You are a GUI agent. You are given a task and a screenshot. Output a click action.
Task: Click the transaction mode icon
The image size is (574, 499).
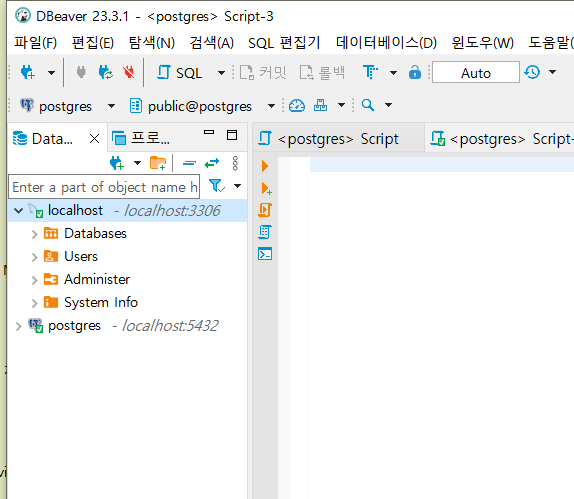[370, 72]
